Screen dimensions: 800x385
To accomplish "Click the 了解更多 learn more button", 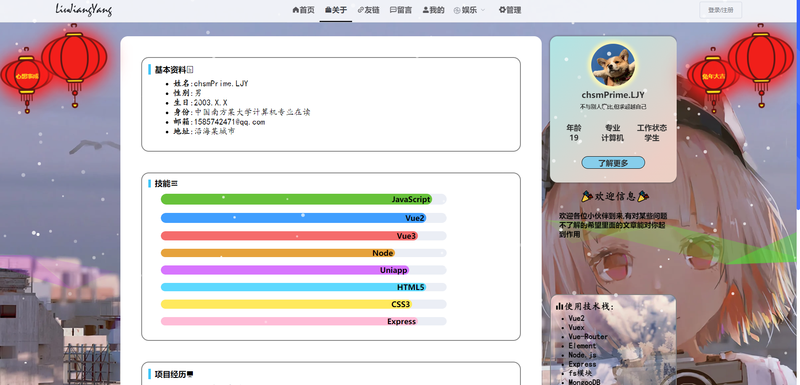I will (613, 163).
